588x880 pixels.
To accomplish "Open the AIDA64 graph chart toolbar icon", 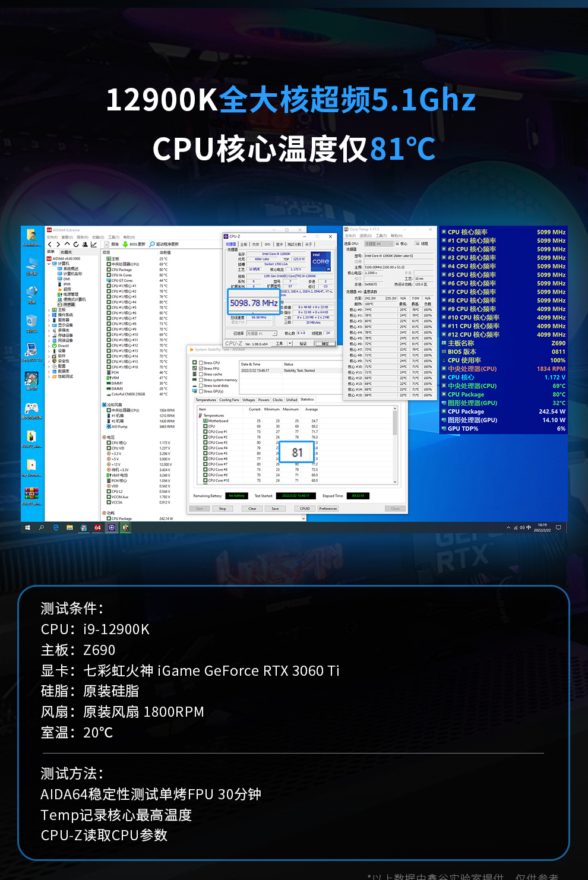I will click(94, 244).
